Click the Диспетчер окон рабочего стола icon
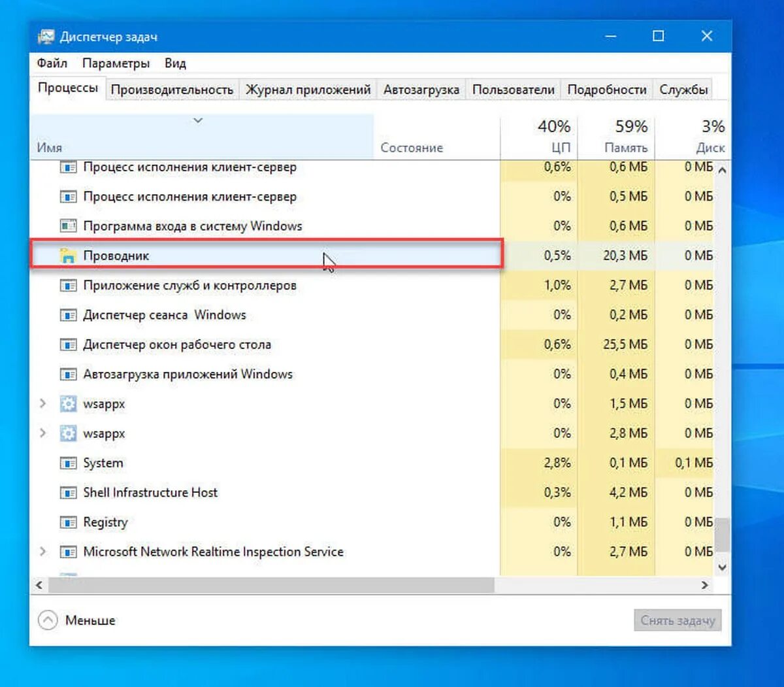 coord(68,344)
